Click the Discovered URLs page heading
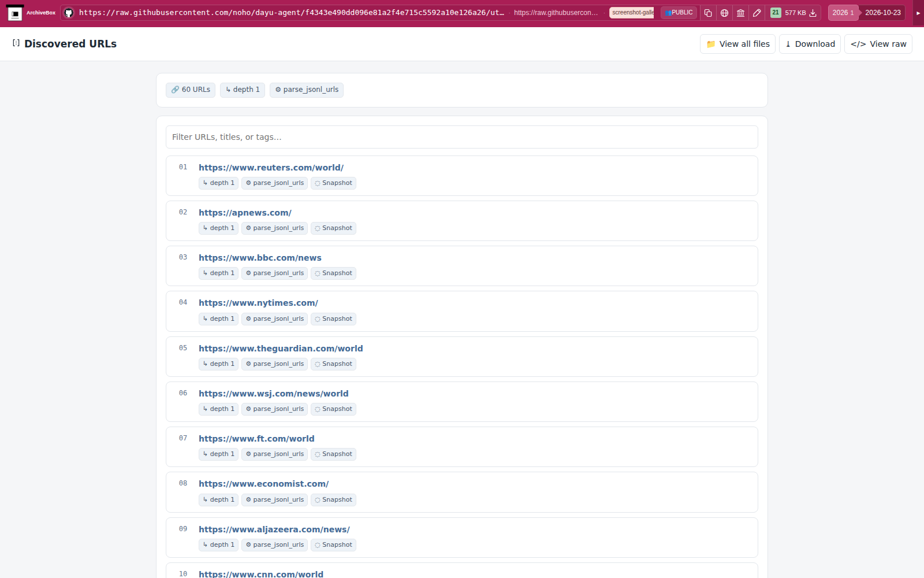924x578 pixels. point(70,44)
